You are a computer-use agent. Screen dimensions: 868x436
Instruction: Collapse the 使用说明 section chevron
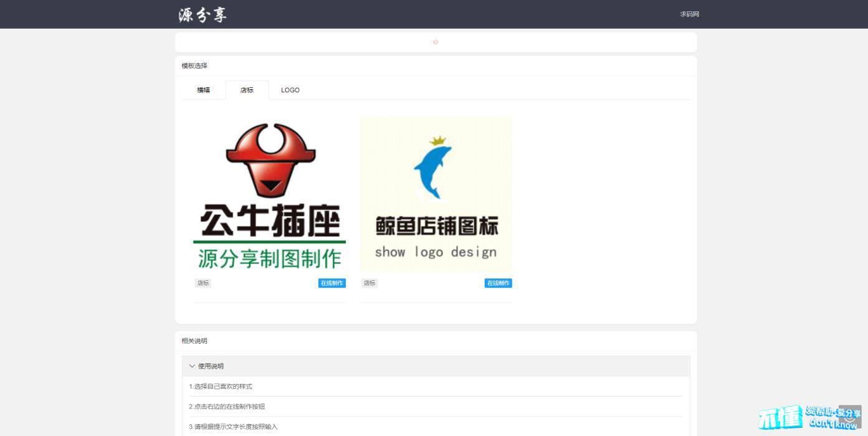tap(192, 366)
